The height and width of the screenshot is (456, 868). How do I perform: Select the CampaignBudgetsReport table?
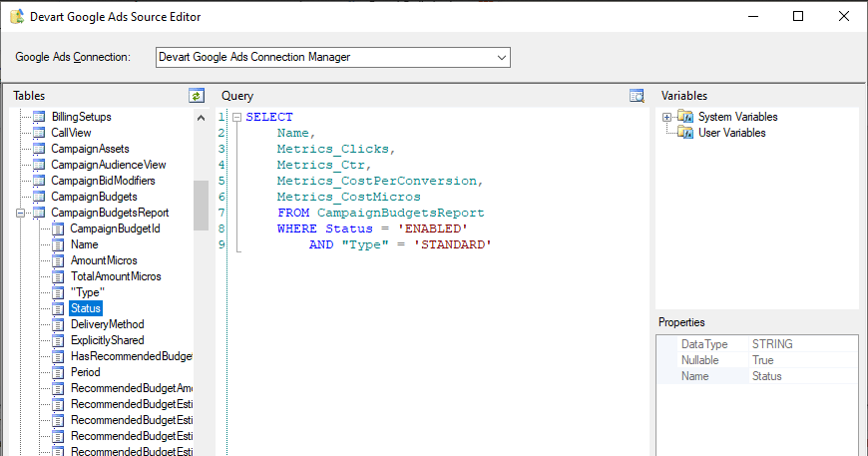[110, 213]
